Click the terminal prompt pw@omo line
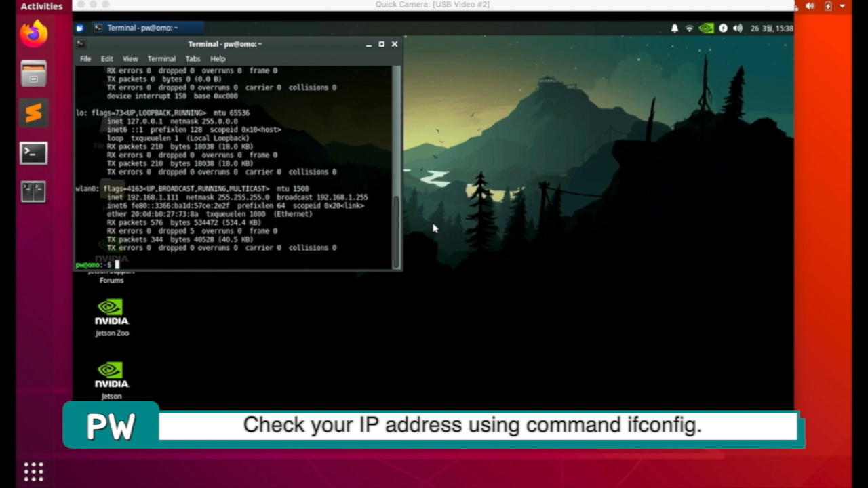This screenshot has width=868, height=488. [97, 264]
